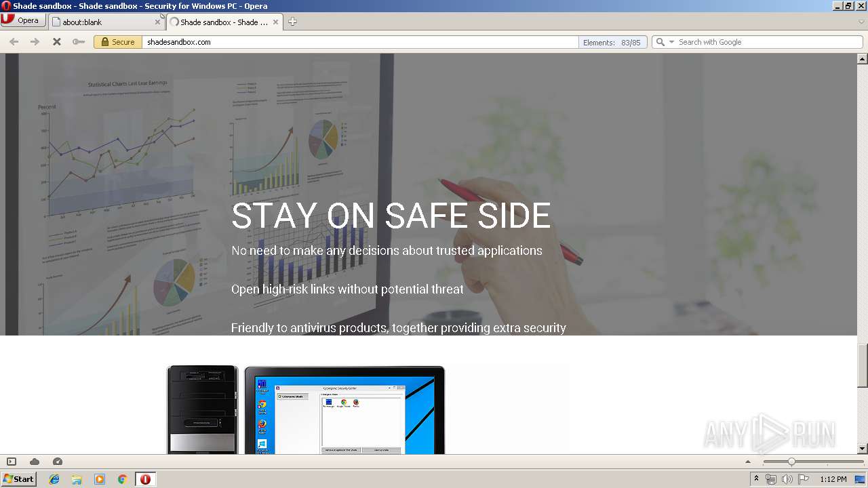The width and height of the screenshot is (868, 488).
Task: Click the STAY ON SAFE SIDE heading
Action: point(391,216)
